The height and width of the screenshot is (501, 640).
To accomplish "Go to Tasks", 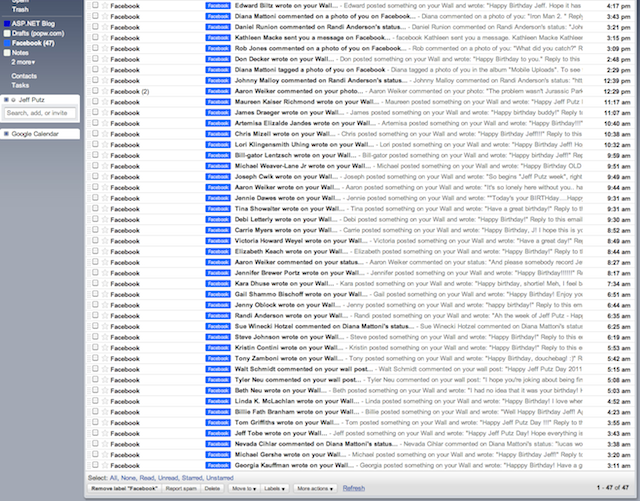I will (x=20, y=85).
